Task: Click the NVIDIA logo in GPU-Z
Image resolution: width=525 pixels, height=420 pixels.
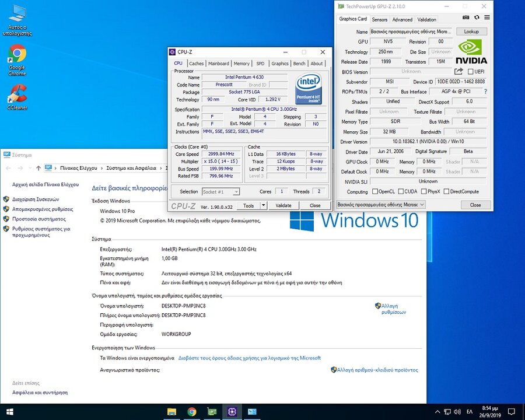Action: point(471,51)
